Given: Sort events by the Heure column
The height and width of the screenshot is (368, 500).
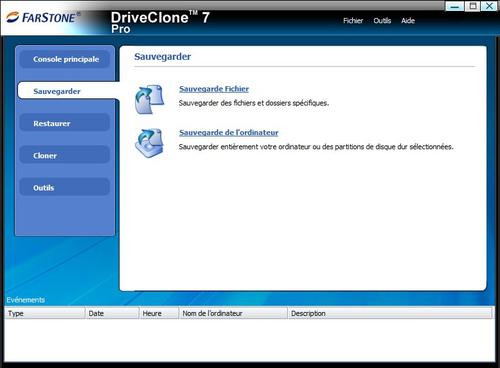Looking at the screenshot, I should point(159,313).
